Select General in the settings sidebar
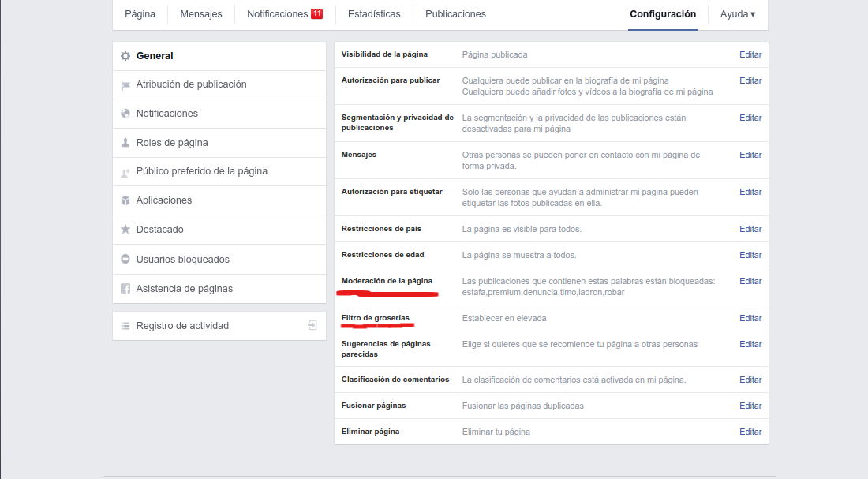 pyautogui.click(x=219, y=56)
